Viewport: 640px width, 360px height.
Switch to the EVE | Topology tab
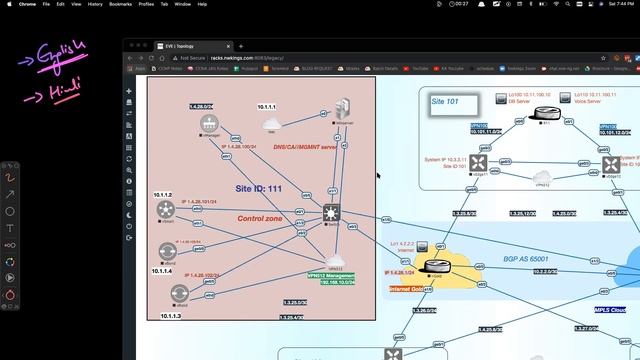[x=193, y=46]
